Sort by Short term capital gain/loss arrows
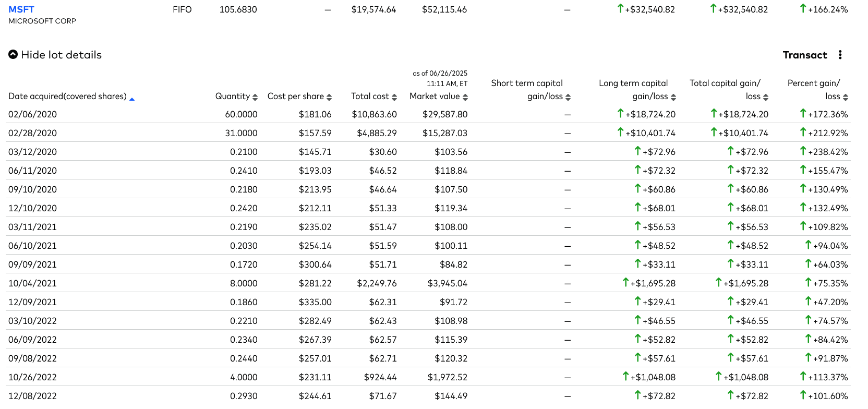 tap(568, 97)
